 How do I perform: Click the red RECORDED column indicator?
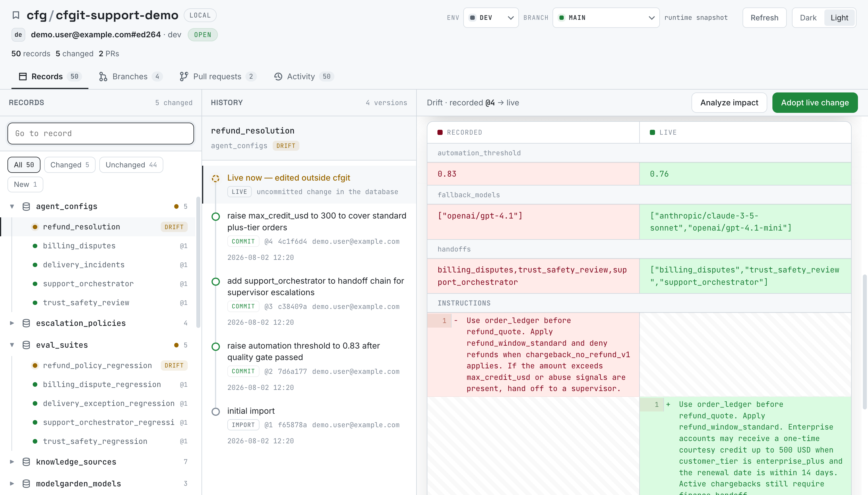(x=440, y=132)
